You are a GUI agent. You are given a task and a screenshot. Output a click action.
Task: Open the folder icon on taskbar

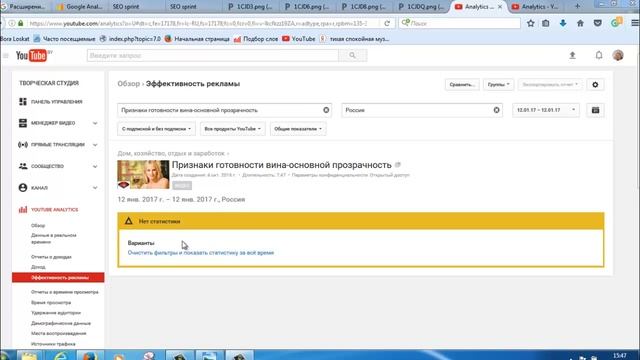[29, 356]
